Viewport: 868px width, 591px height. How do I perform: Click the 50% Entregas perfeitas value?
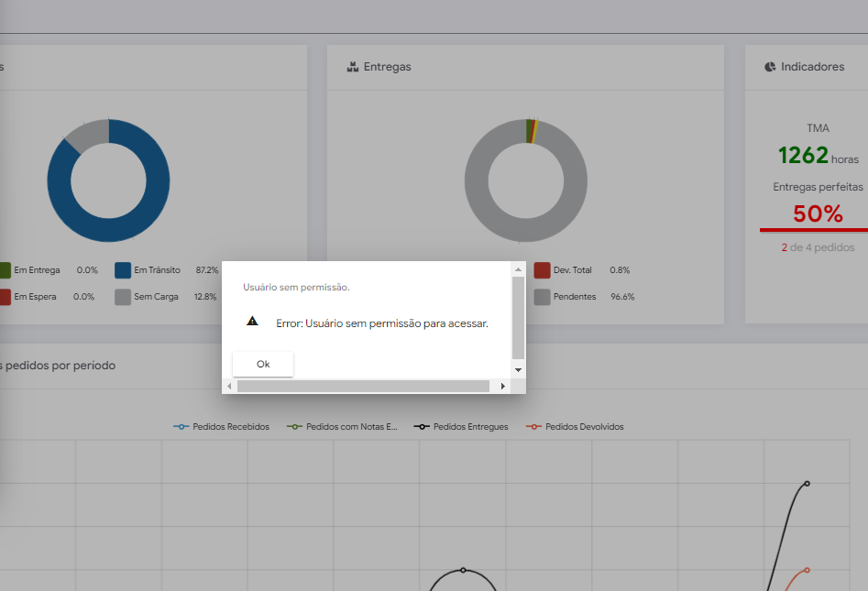point(818,213)
